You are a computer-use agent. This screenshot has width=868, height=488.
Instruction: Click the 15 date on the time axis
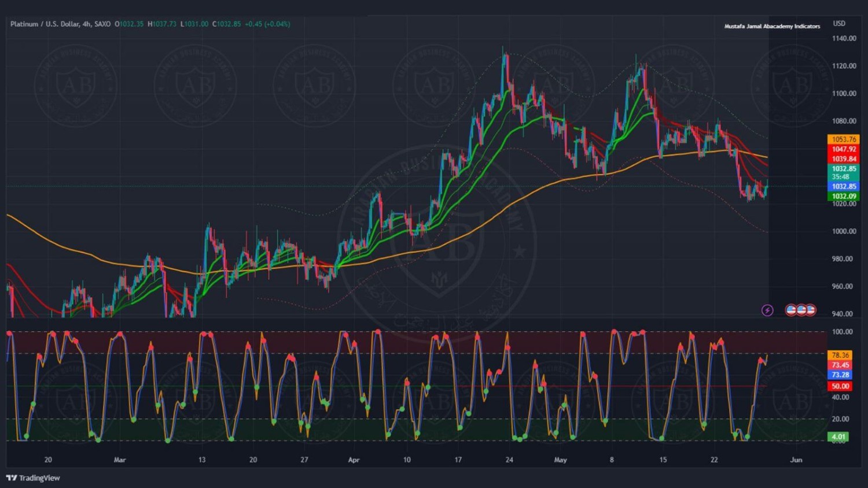click(663, 460)
